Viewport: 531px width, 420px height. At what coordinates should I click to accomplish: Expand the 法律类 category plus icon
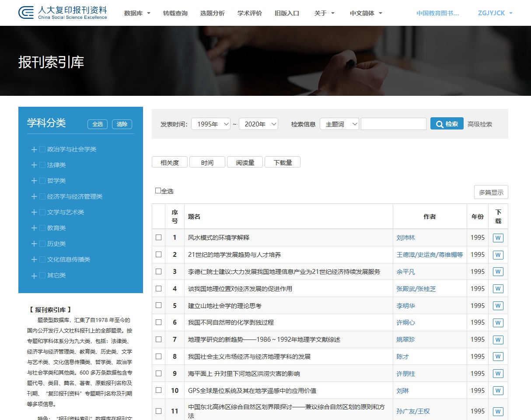34,165
